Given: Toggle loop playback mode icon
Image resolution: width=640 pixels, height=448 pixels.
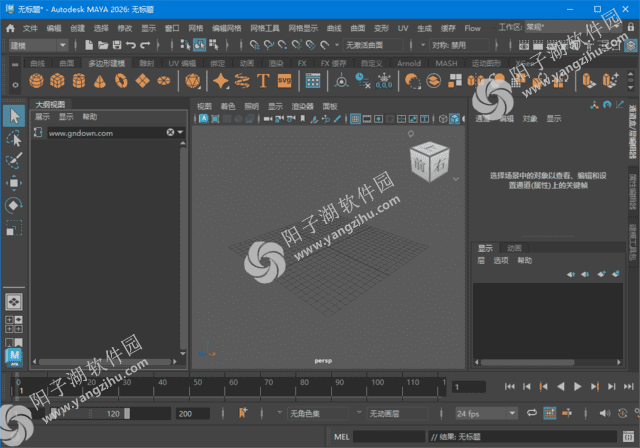Looking at the screenshot, I should pos(531,413).
